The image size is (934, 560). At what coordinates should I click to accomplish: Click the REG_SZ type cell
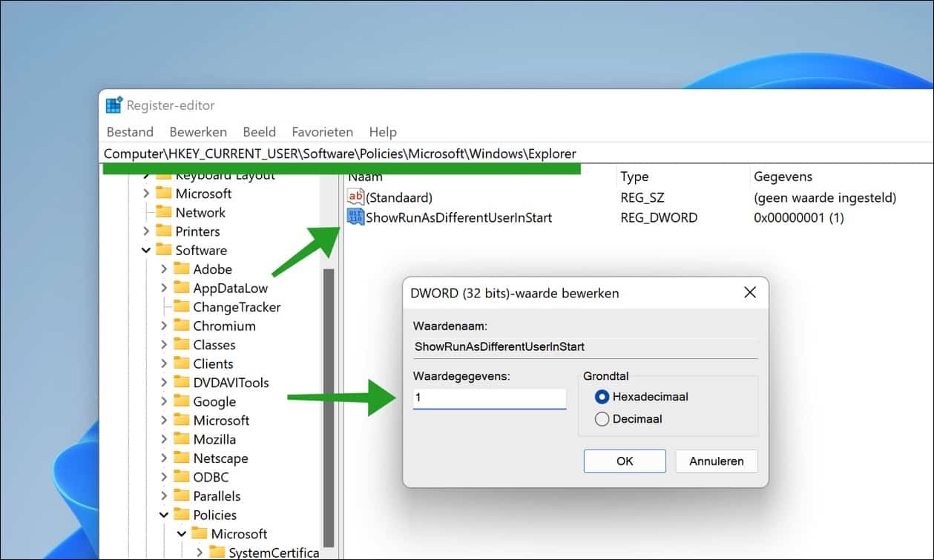[x=642, y=197]
